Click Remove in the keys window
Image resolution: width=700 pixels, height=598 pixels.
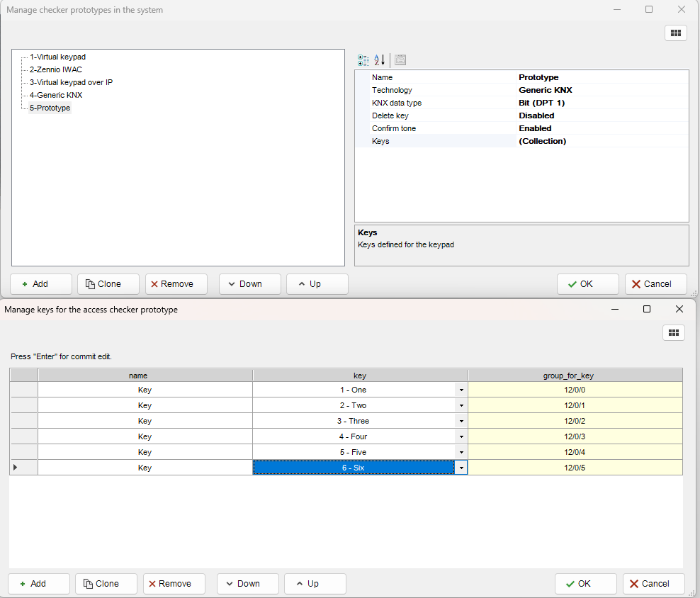(174, 584)
